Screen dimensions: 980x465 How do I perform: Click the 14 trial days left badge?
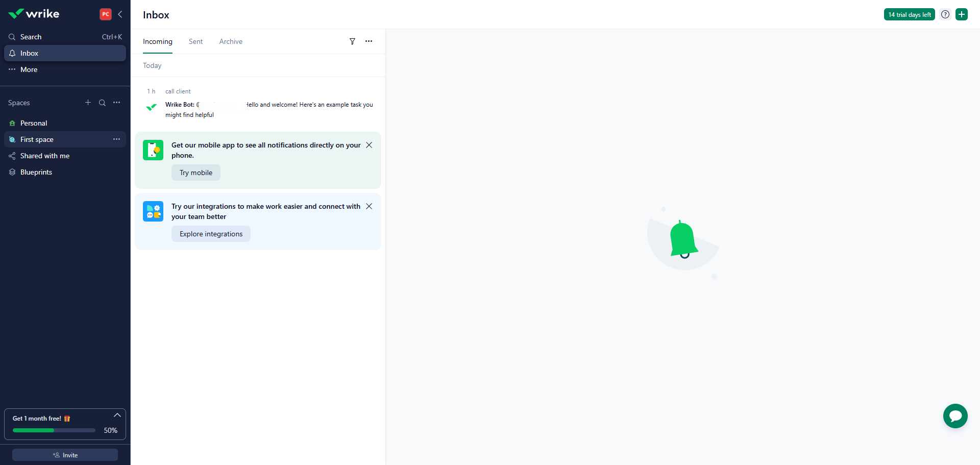pyautogui.click(x=910, y=14)
